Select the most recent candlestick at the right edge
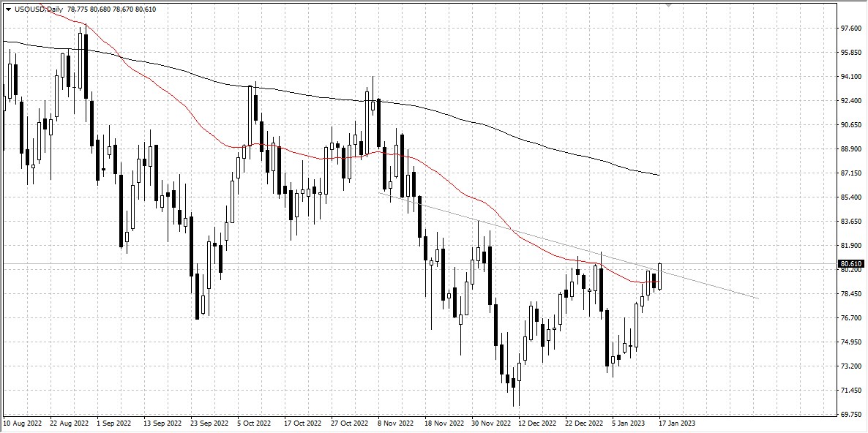 (x=659, y=278)
